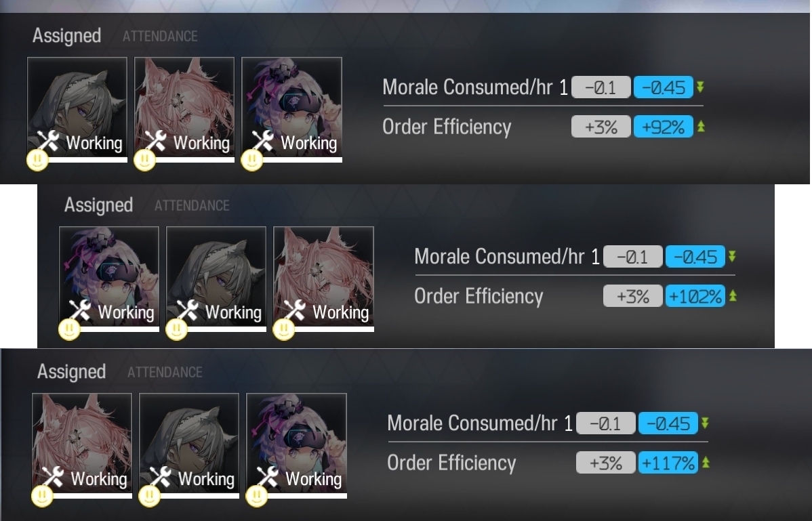This screenshot has height=521, width=812.
Task: Select the Assigned heading in the bottom panel
Action: coord(71,372)
